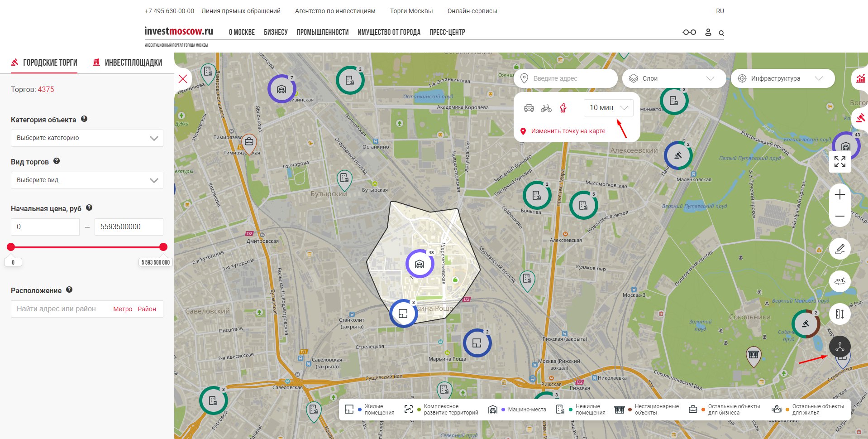Open user account icon in header

coord(708,32)
